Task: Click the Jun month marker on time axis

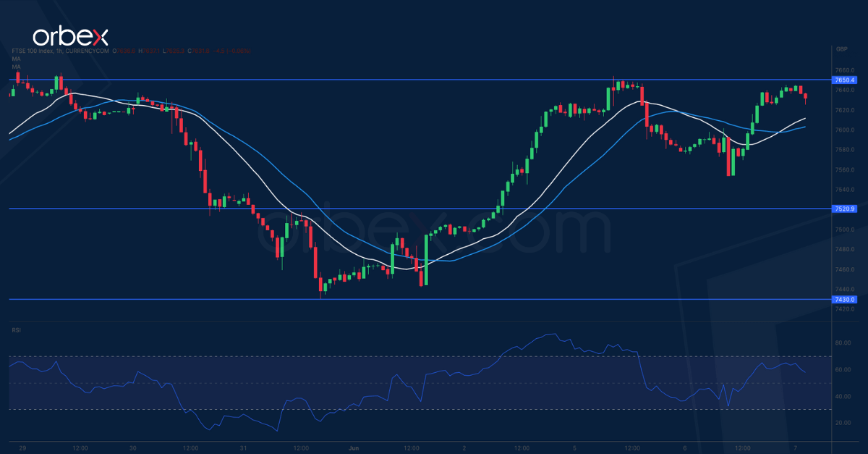Action: (x=353, y=448)
